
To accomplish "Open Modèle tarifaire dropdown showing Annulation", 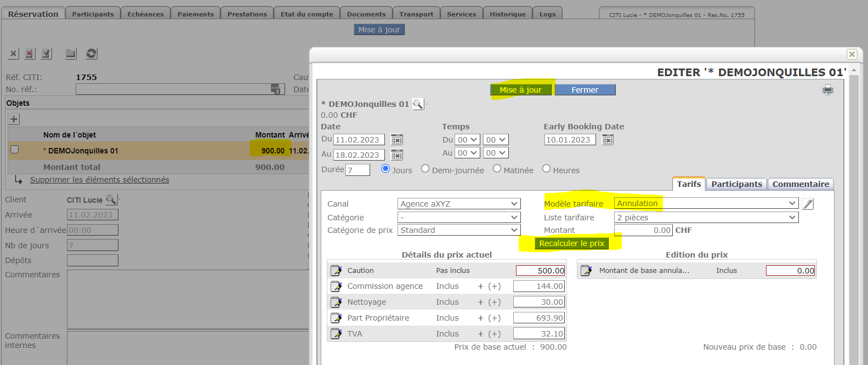I will tap(706, 203).
